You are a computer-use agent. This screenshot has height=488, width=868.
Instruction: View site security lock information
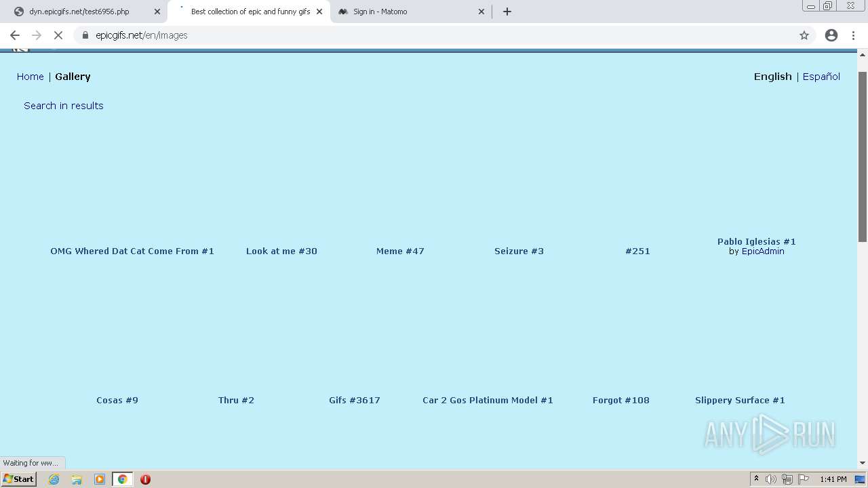(85, 35)
